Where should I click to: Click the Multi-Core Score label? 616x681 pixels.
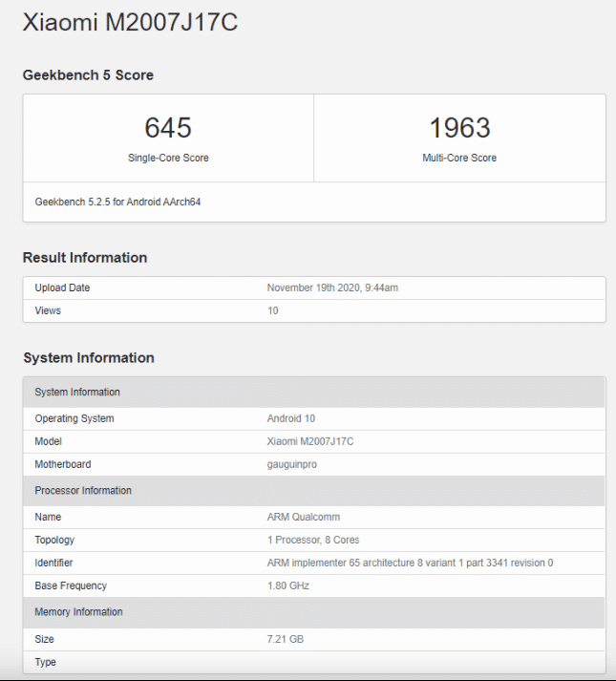coord(459,158)
